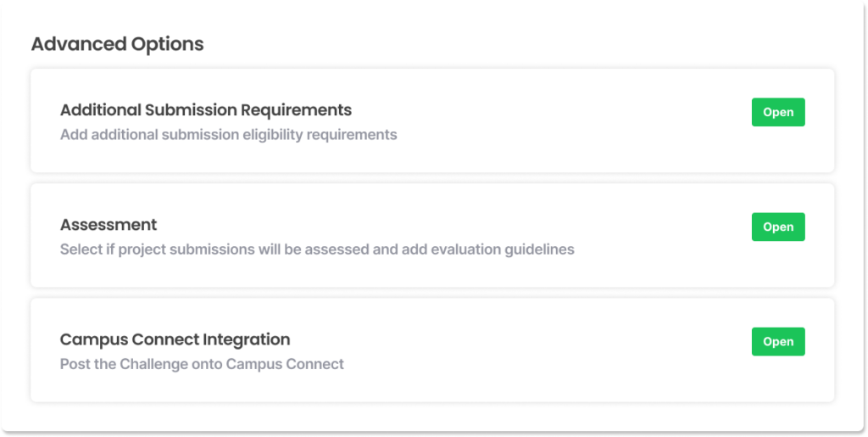This screenshot has width=868, height=437.
Task: Click the Assessment card's empty middle area
Action: pos(661,236)
